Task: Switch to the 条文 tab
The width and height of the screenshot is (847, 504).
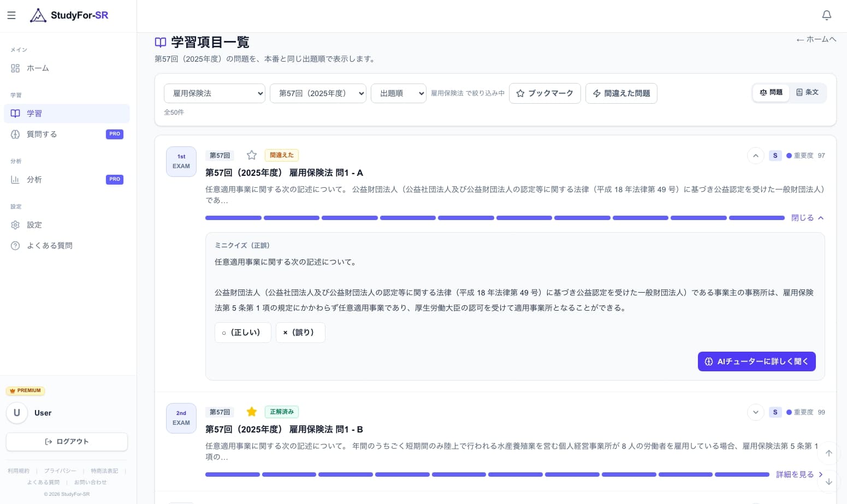Action: click(x=807, y=92)
